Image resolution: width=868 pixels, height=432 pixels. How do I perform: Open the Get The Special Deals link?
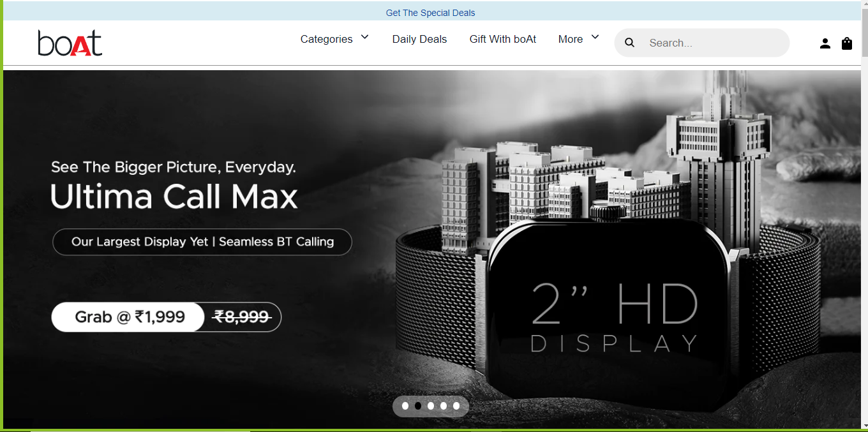(430, 13)
